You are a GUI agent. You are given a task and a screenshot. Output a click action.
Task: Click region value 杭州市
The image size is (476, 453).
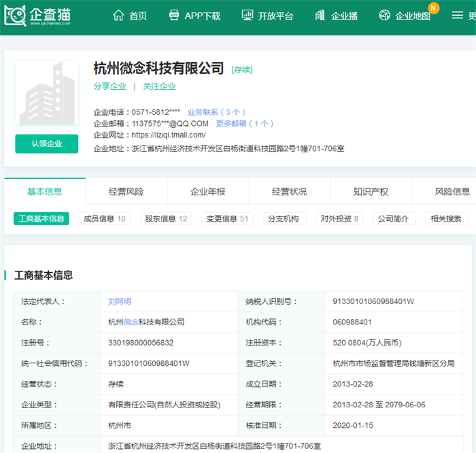[x=120, y=425]
